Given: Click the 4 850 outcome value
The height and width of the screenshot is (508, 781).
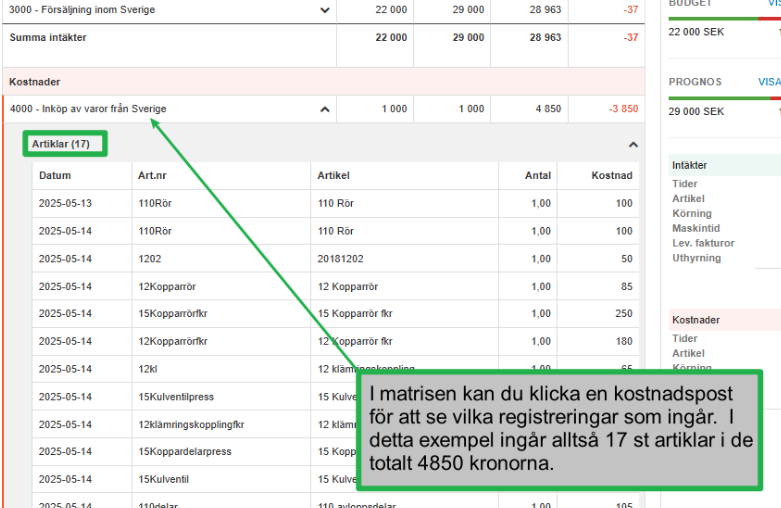Looking at the screenshot, I should coord(548,109).
